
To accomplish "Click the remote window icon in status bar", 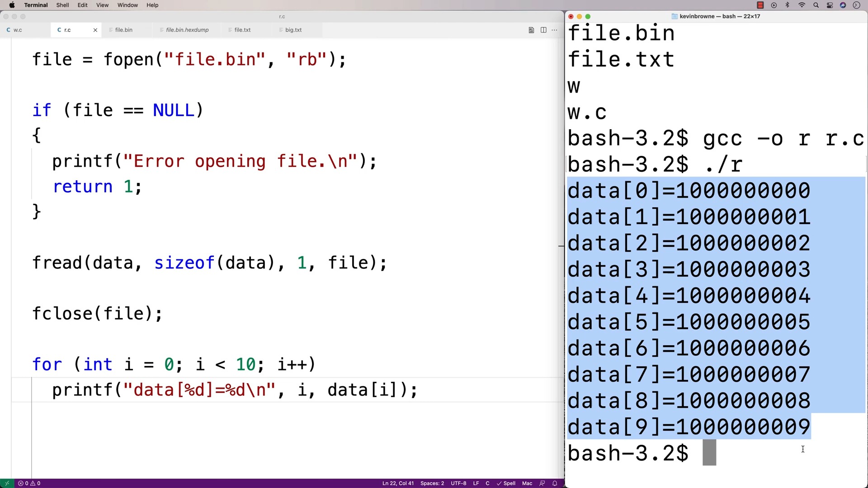I will [x=7, y=483].
